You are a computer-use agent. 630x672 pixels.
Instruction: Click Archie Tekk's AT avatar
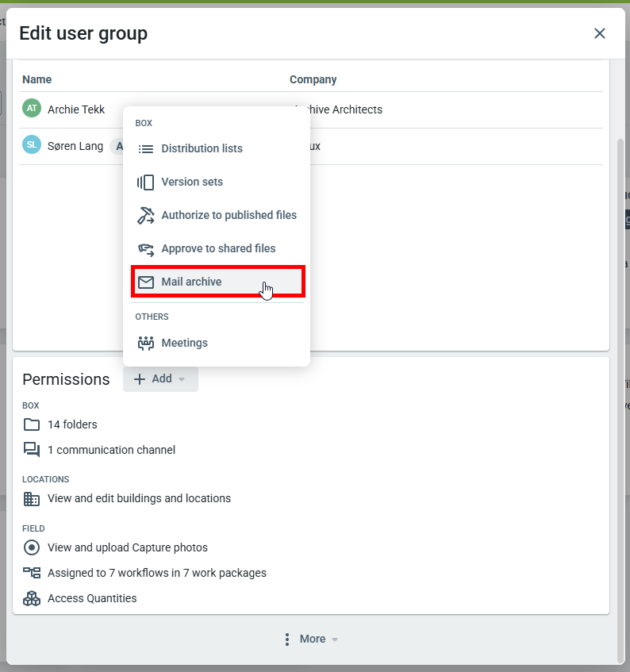[x=32, y=109]
